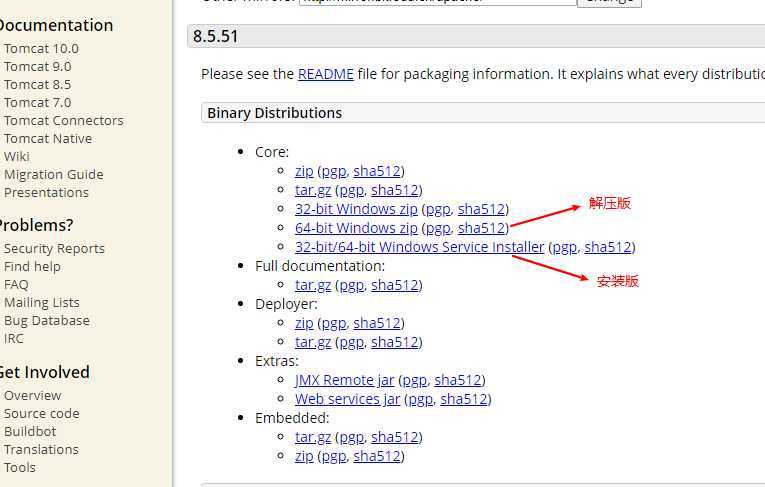Open sha512 link for JMX Remote jar
Image resolution: width=765 pixels, height=487 pixels.
[x=458, y=381]
